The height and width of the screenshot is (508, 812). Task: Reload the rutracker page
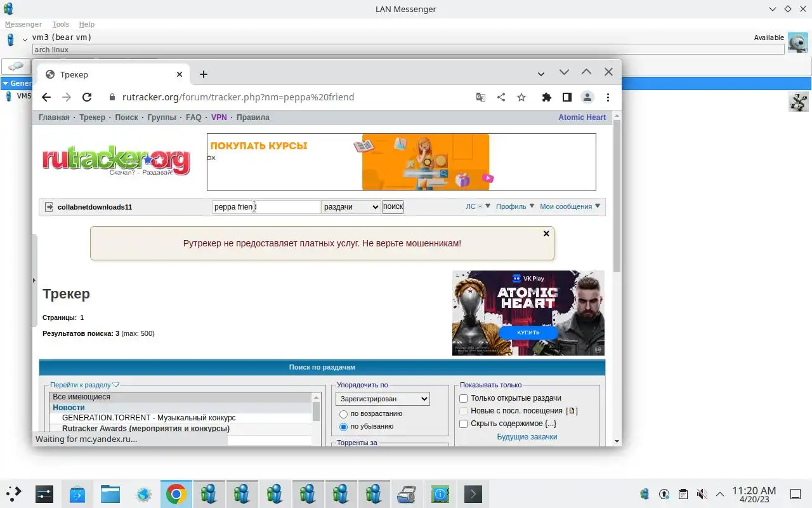pos(87,97)
